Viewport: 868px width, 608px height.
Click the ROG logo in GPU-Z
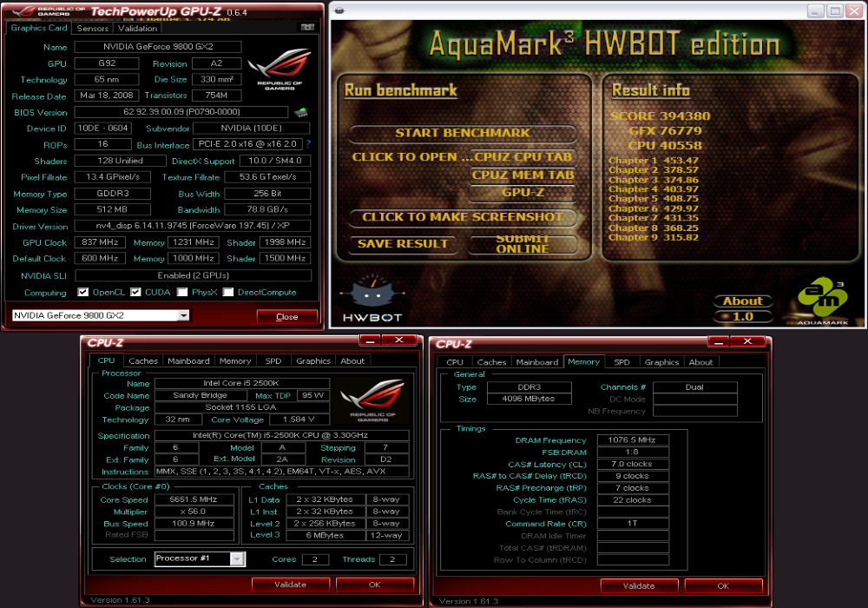pyautogui.click(x=279, y=69)
